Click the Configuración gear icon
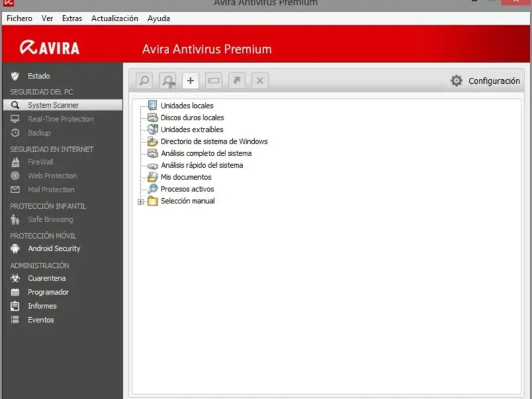 pyautogui.click(x=456, y=80)
